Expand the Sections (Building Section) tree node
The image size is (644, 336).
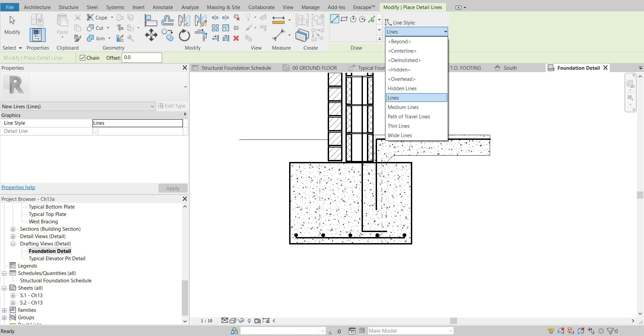pos(13,229)
